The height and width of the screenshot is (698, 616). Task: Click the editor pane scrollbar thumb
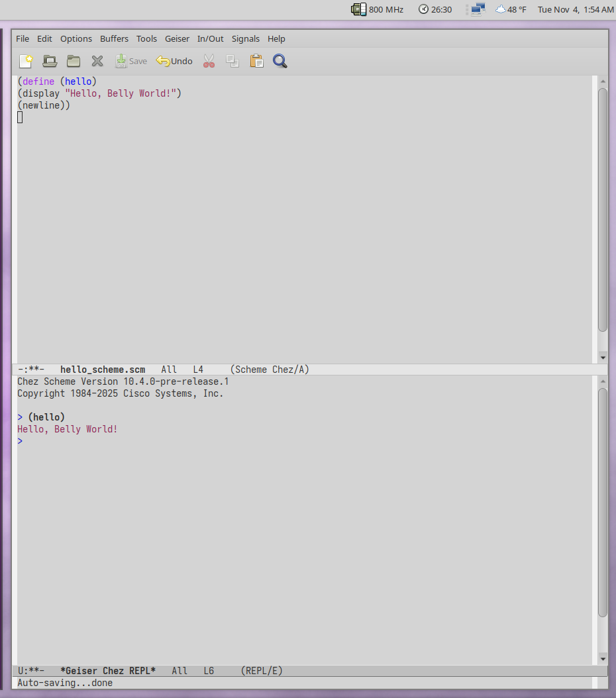coord(603,210)
